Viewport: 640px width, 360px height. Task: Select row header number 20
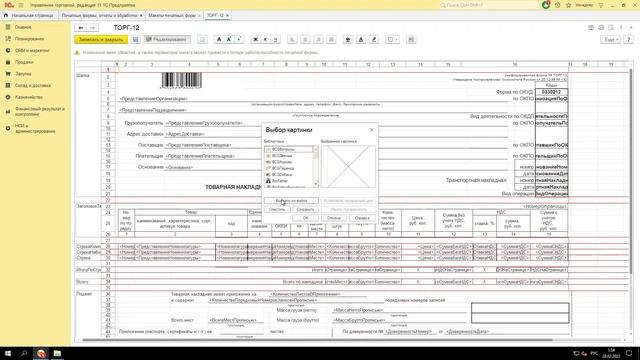pyautogui.click(x=108, y=187)
